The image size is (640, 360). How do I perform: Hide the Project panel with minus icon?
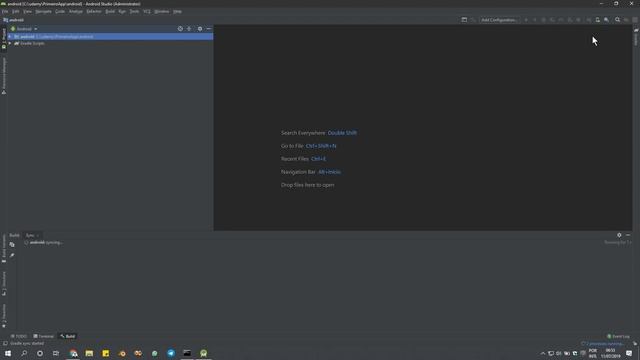pos(209,29)
